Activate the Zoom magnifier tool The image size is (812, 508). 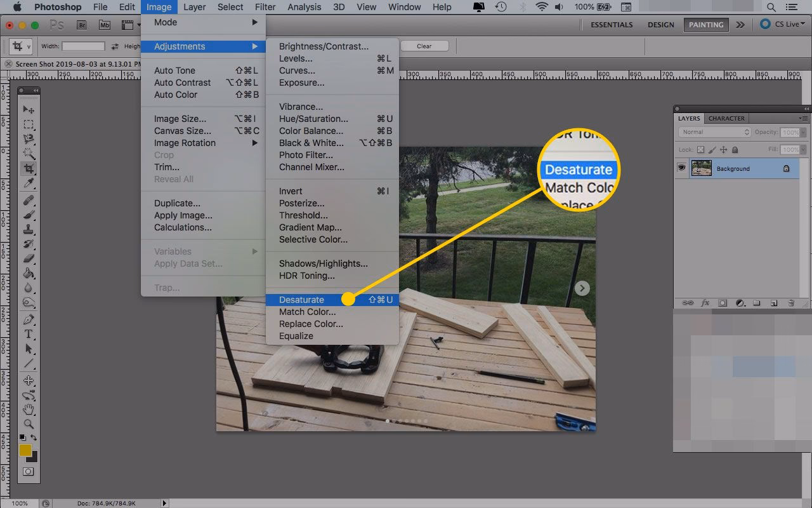click(29, 424)
